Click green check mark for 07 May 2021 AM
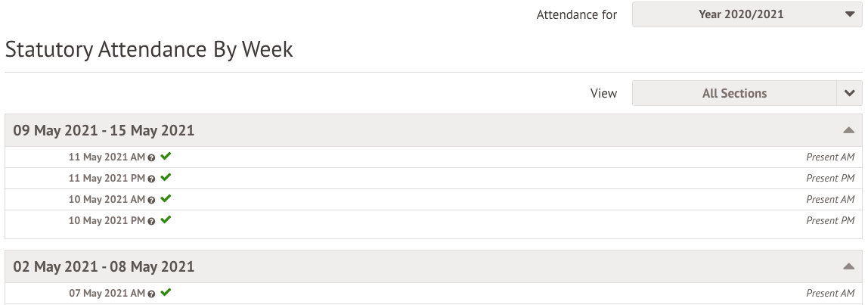 point(166,293)
